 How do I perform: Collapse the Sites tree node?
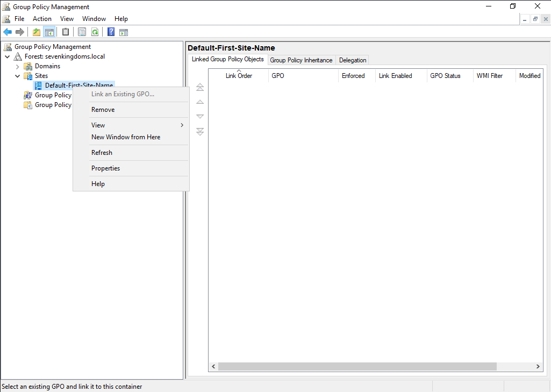click(x=17, y=76)
